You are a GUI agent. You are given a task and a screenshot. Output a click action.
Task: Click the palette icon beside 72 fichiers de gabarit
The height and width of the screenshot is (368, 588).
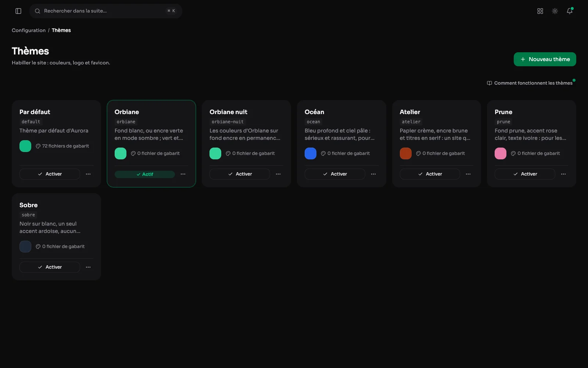(x=38, y=146)
